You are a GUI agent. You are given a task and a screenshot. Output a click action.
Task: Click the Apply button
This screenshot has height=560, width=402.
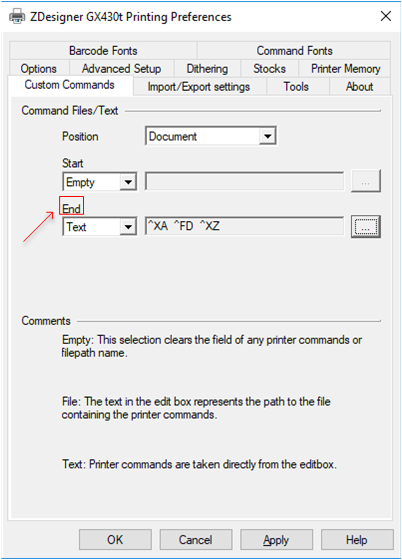pos(276,540)
